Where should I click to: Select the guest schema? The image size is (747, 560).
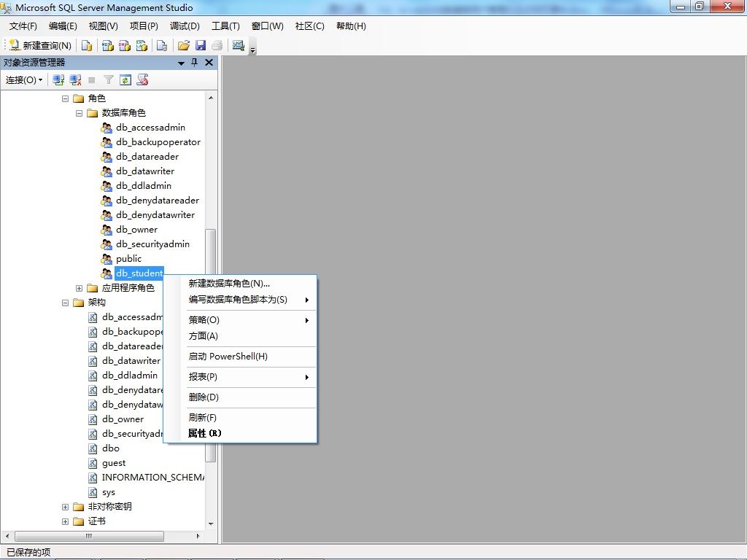pos(114,463)
